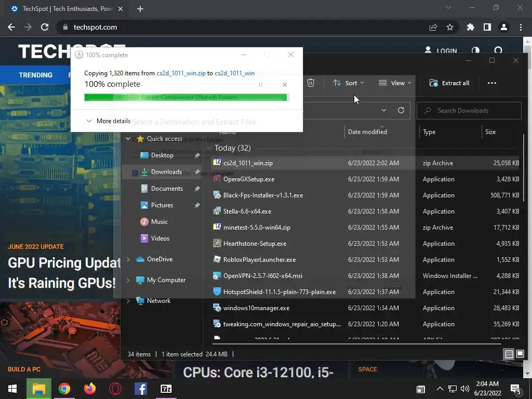532x399 pixels.
Task: Open the cs2d_1011_win.zip source link
Action: (x=181, y=73)
